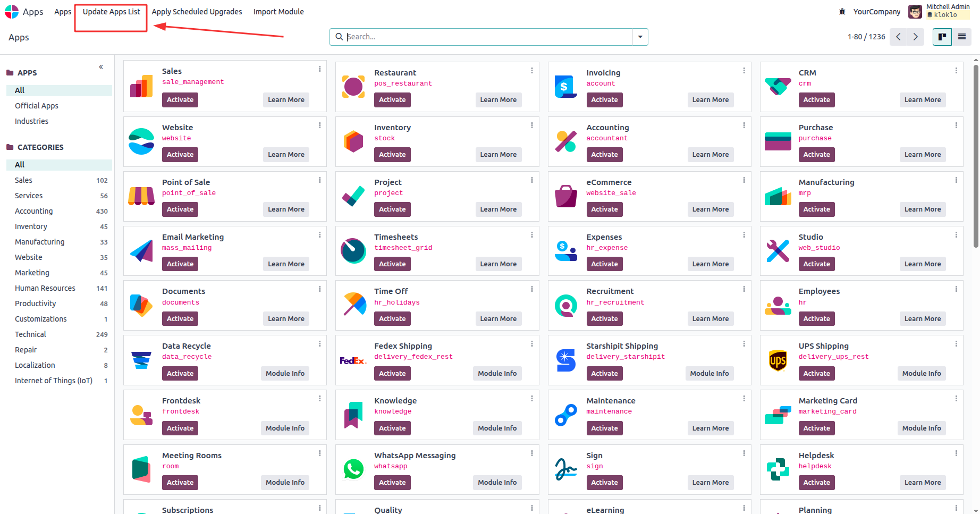The height and width of the screenshot is (514, 980).
Task: Filter by Official Apps
Action: [x=37, y=106]
